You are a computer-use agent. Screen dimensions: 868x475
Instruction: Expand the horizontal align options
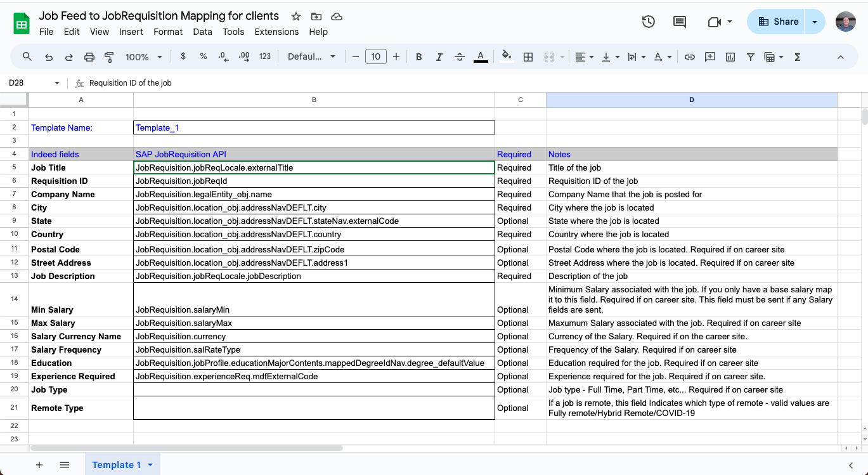click(x=584, y=56)
